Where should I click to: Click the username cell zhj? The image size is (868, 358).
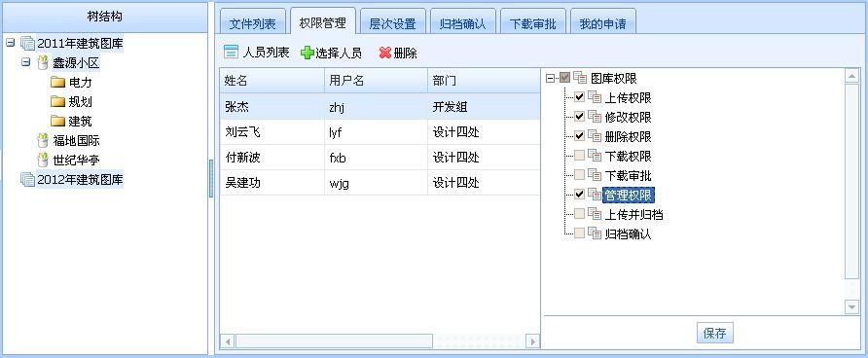pyautogui.click(x=376, y=107)
